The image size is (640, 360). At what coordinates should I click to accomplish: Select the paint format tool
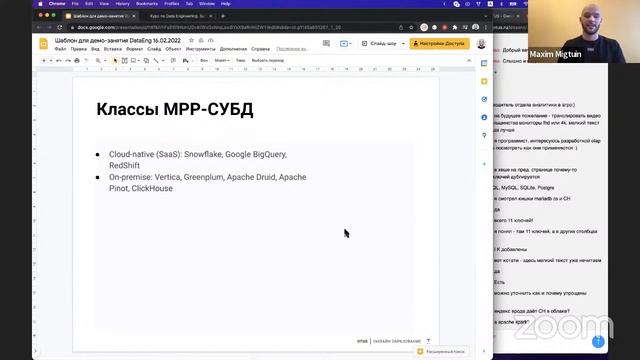tap(86, 60)
